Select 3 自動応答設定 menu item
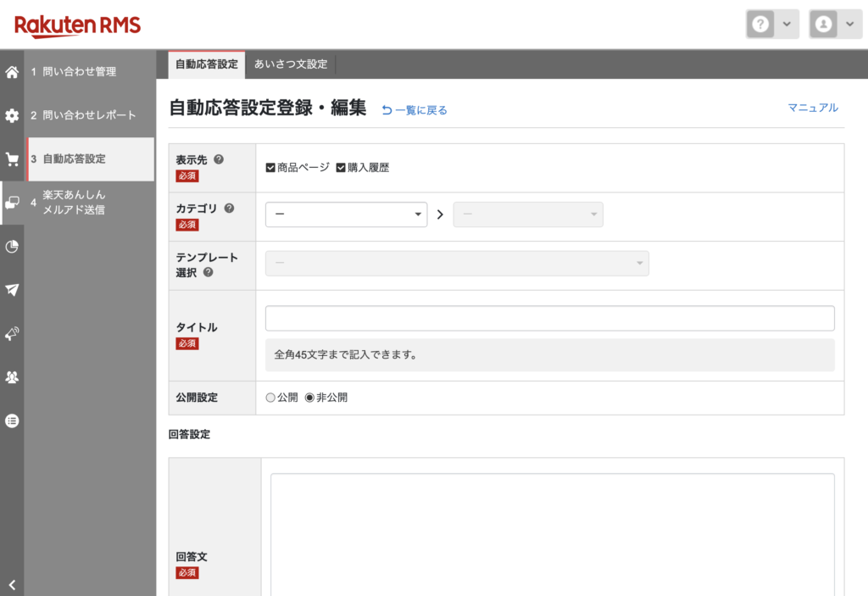This screenshot has height=596, width=868. [90, 159]
